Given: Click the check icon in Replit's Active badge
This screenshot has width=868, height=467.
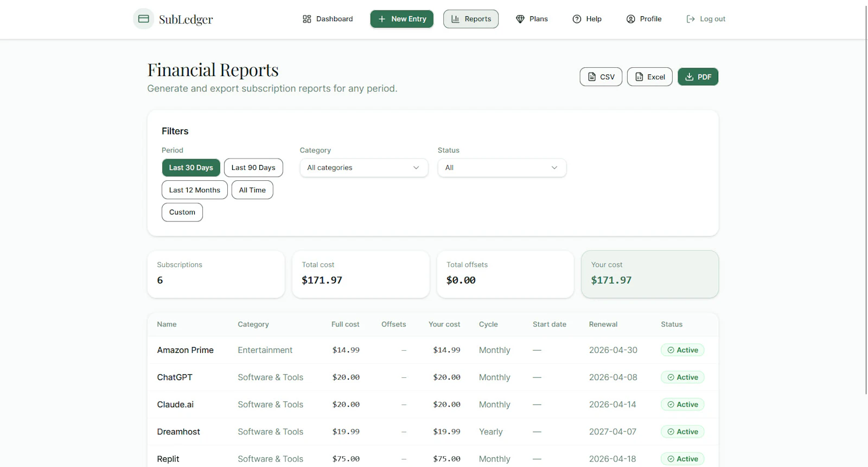Looking at the screenshot, I should pos(671,459).
